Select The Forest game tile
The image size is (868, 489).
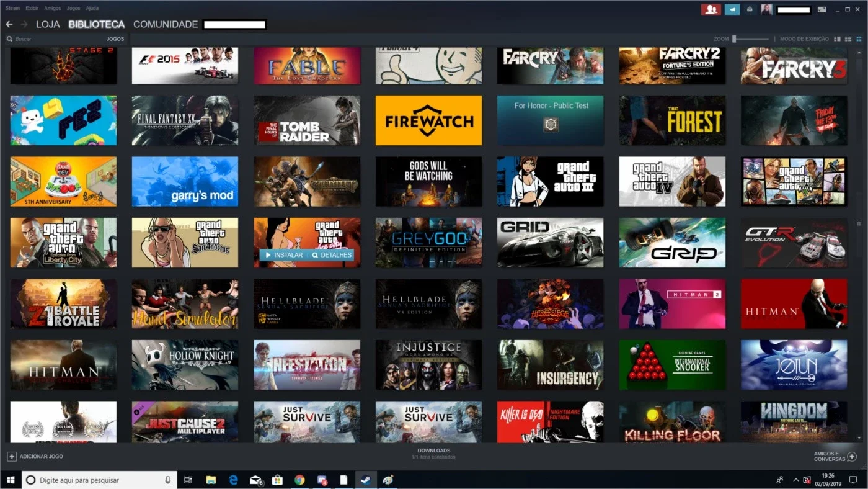tap(672, 120)
